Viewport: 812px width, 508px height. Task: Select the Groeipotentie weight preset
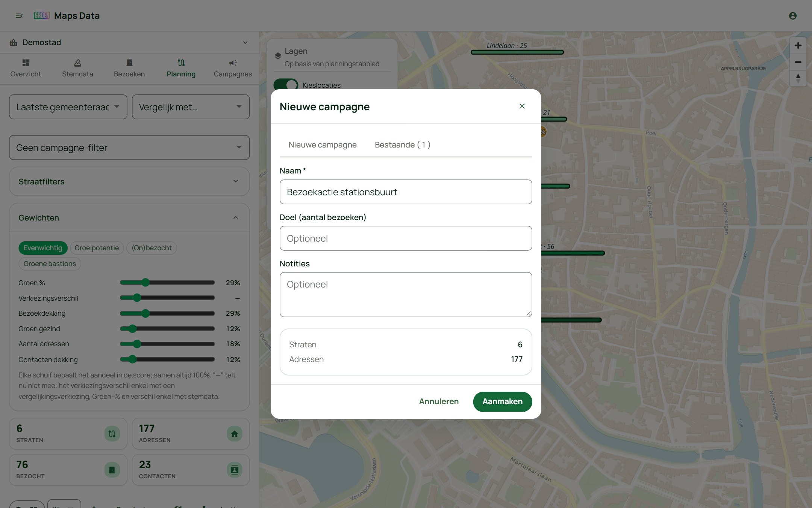(x=97, y=248)
